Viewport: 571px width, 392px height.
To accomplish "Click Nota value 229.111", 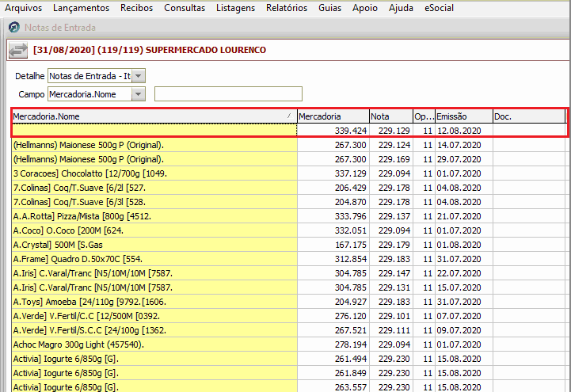I will [x=394, y=330].
